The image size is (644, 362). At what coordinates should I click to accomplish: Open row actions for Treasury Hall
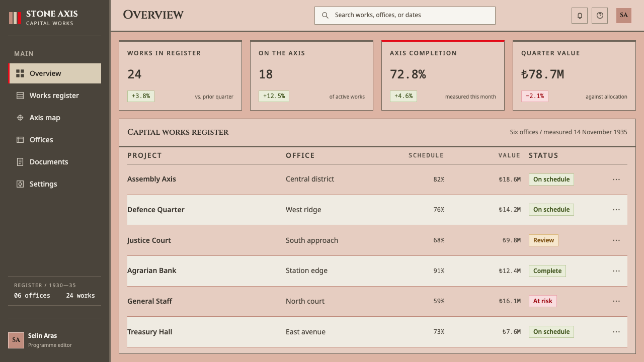(x=616, y=332)
